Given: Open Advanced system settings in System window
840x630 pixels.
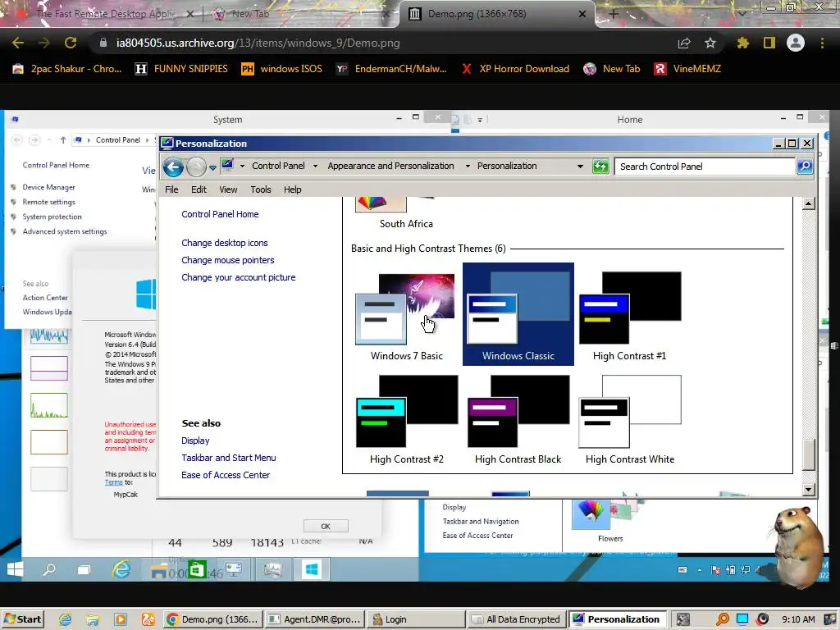Looking at the screenshot, I should coord(65,231).
